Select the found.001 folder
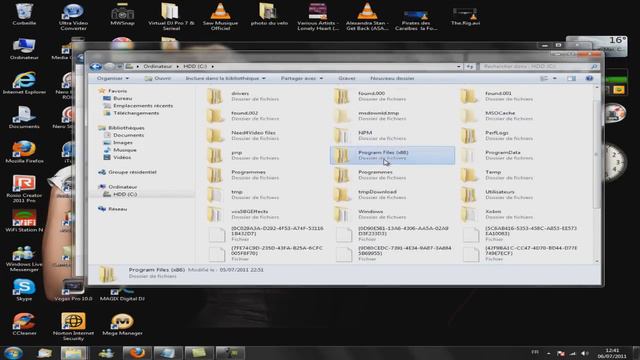Image resolution: width=640 pixels, height=360 pixels. 498,96
